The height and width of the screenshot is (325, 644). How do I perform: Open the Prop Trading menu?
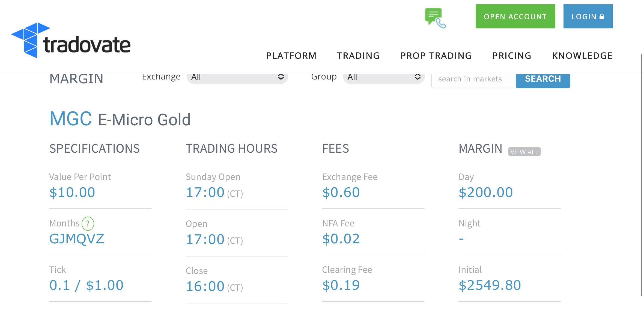tap(436, 56)
